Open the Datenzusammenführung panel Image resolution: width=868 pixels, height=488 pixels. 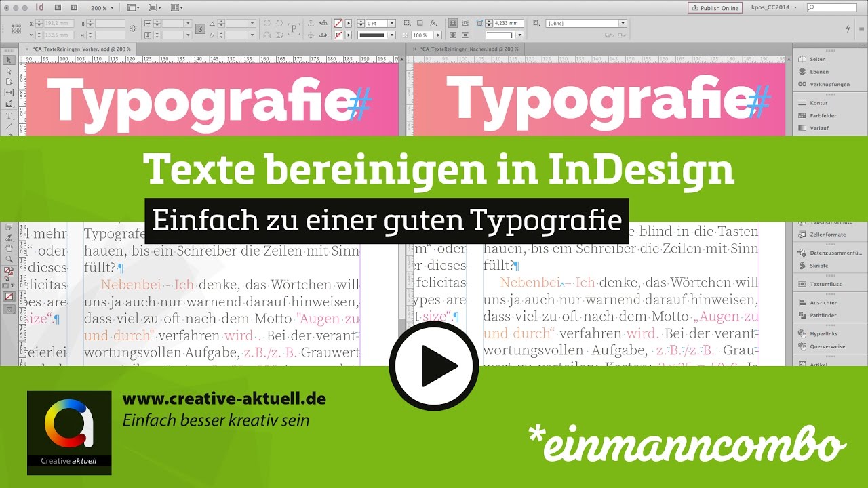click(829, 253)
